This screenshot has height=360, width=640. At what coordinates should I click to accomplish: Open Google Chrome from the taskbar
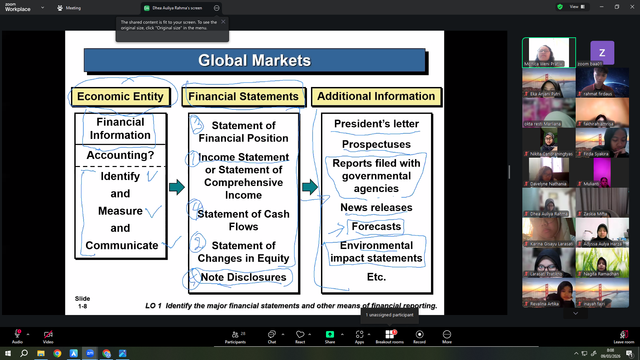57,353
